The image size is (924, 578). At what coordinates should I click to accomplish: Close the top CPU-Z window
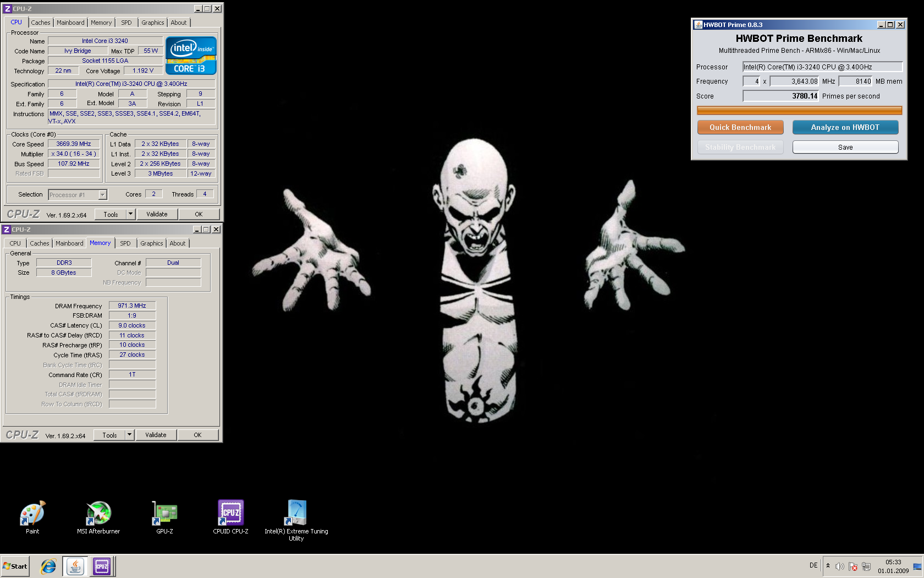[x=217, y=9]
